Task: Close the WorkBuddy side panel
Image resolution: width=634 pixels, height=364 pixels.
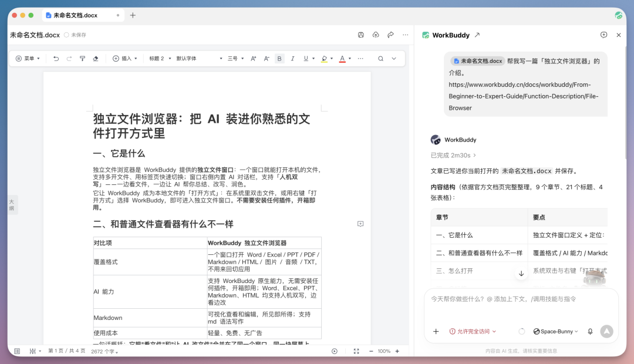Action: pyautogui.click(x=619, y=35)
